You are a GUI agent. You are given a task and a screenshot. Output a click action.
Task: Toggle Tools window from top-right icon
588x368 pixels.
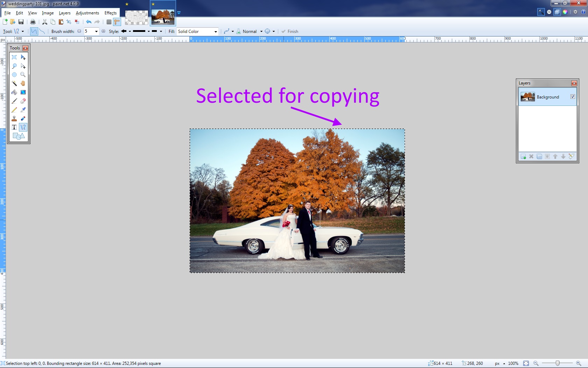(x=541, y=12)
